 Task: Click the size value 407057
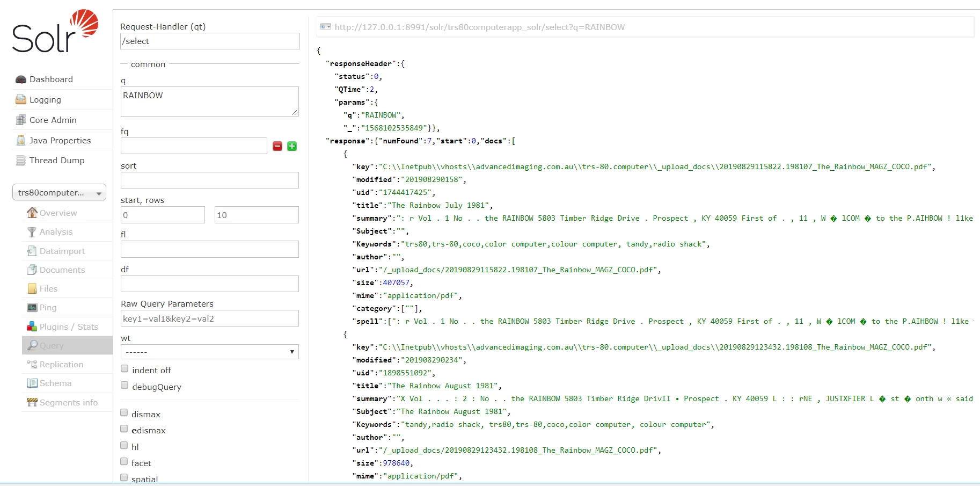click(396, 283)
